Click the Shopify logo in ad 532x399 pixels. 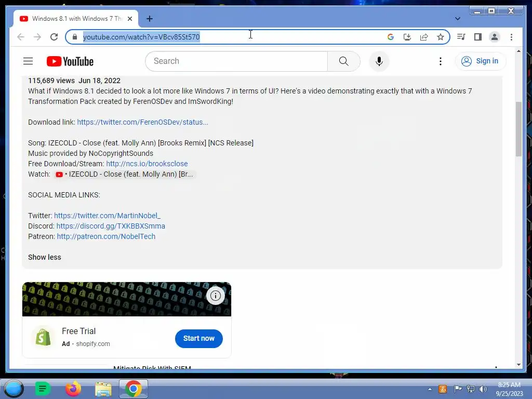pos(43,338)
